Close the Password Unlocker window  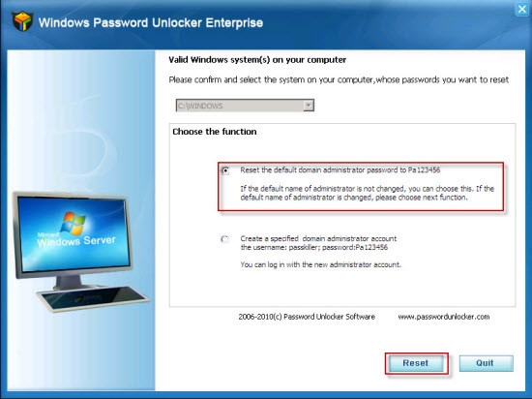pyautogui.click(x=522, y=9)
